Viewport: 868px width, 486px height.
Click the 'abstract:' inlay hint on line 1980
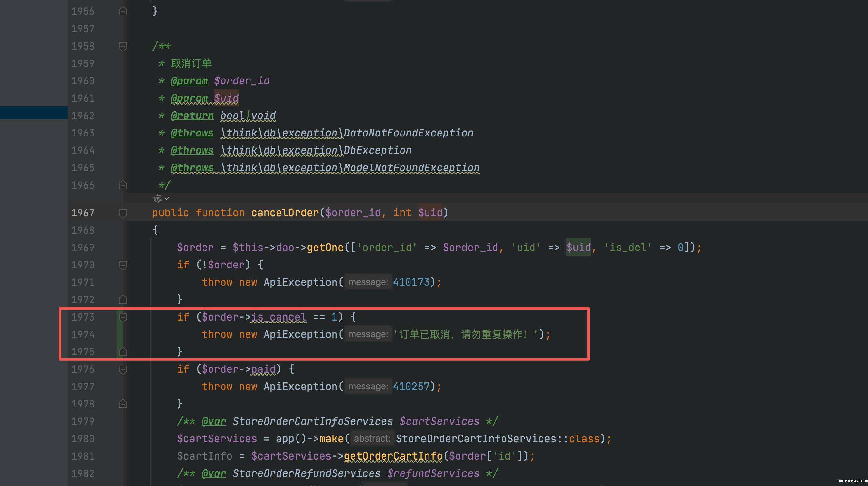point(372,438)
